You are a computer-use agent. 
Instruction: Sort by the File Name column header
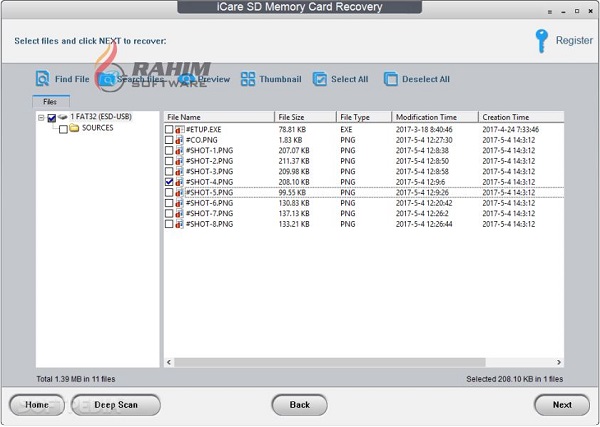(219, 117)
